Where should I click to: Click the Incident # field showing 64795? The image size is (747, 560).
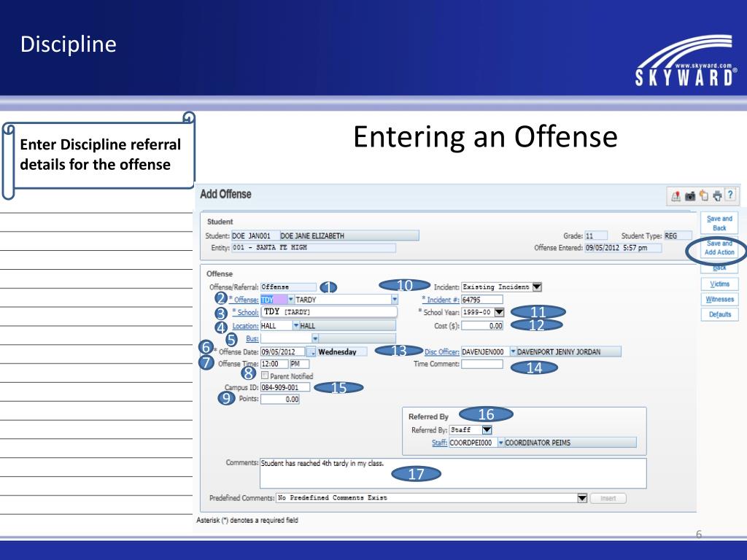481,300
